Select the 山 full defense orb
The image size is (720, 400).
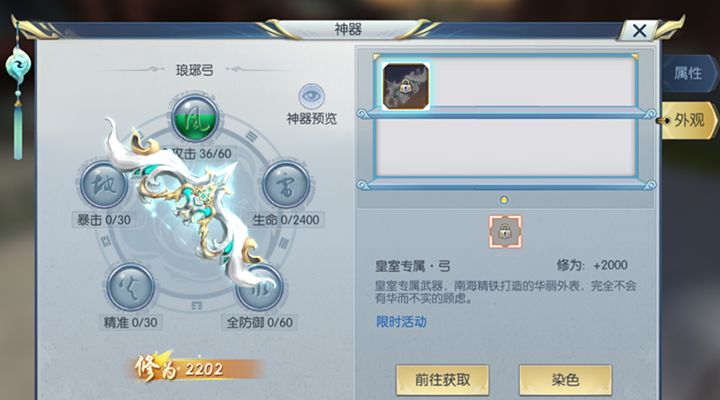click(259, 287)
